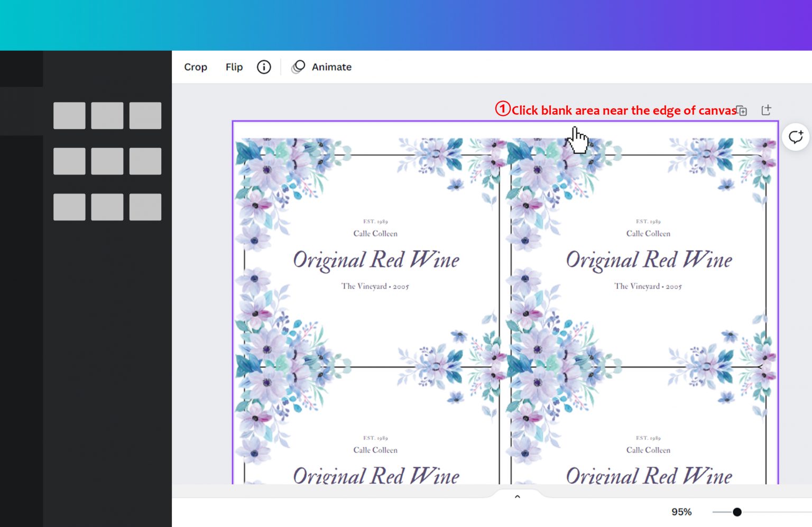
Task: Click the 95% zoom percentage
Action: tap(682, 511)
